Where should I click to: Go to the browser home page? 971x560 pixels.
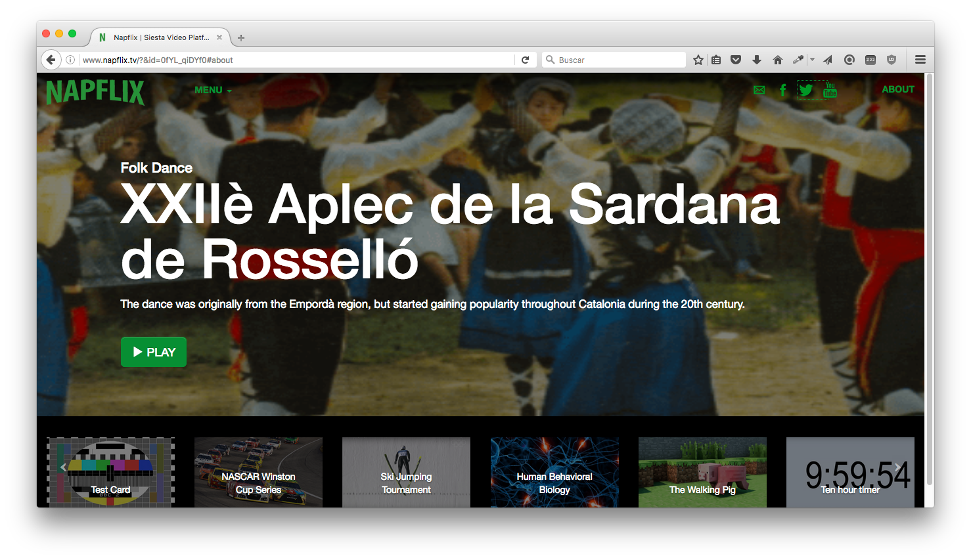click(778, 60)
